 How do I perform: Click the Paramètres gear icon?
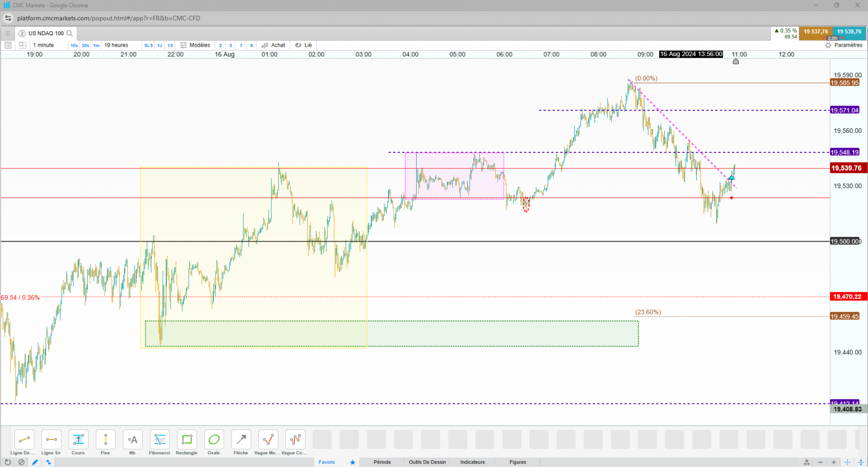828,45
